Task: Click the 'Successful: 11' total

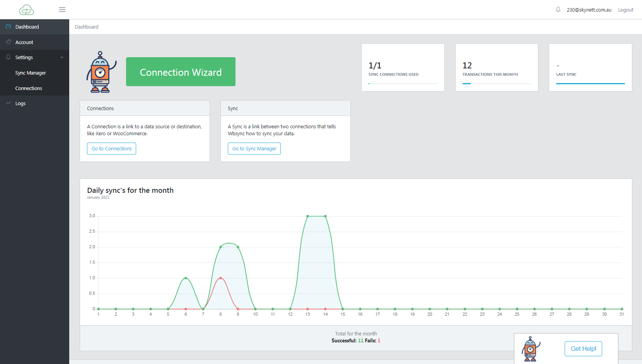Action: point(347,341)
